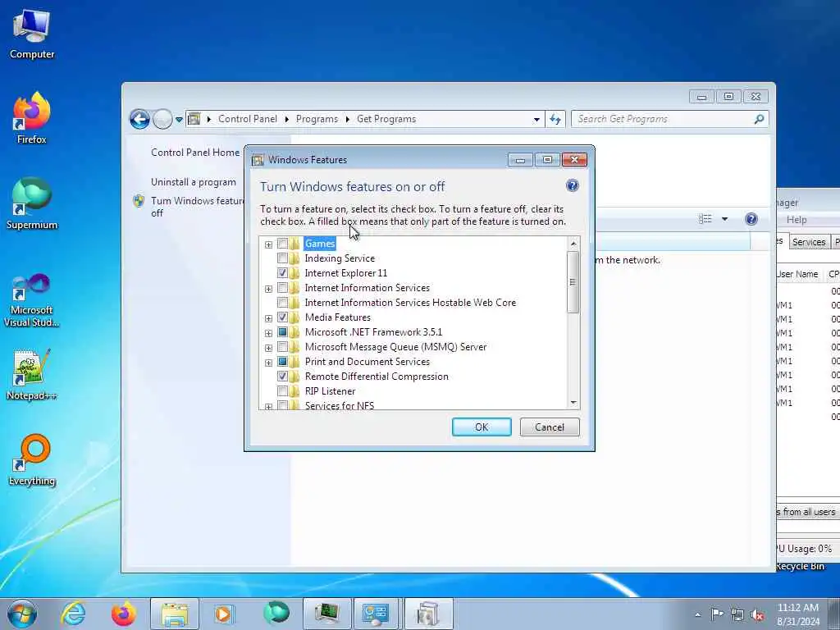Image resolution: width=840 pixels, height=630 pixels.
Task: Expand Microsoft .NET Framework 3.5.1 node
Action: [x=268, y=333]
